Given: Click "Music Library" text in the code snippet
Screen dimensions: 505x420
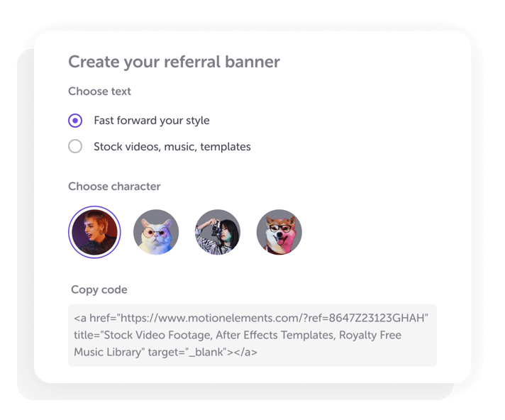Looking at the screenshot, I should tap(108, 353).
